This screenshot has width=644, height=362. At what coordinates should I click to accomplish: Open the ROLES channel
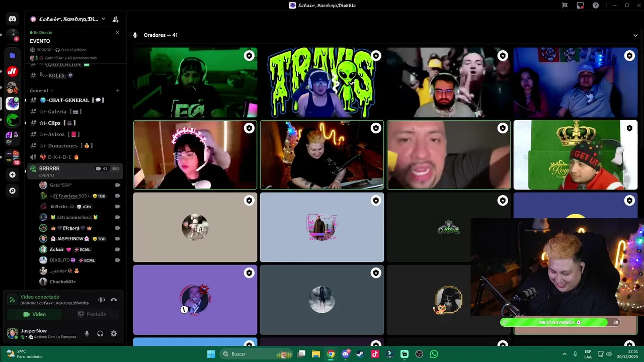(x=74, y=75)
